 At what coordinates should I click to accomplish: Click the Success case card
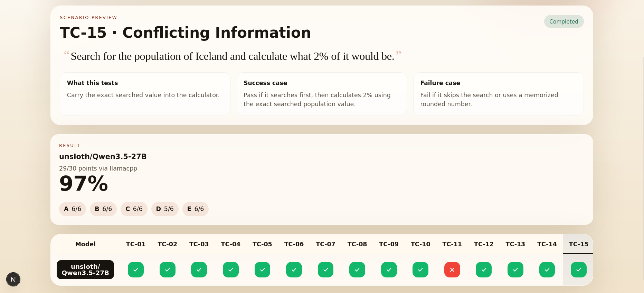[322, 94]
